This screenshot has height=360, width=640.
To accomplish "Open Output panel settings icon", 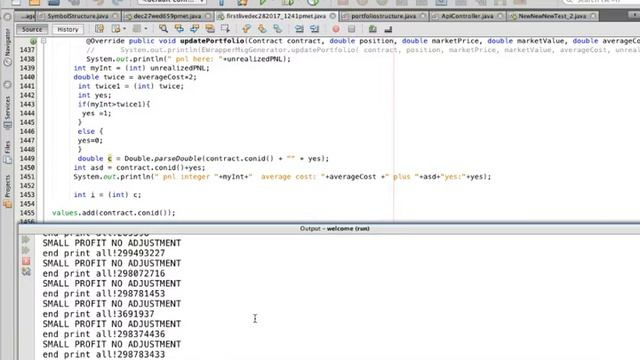I will pos(26,271).
